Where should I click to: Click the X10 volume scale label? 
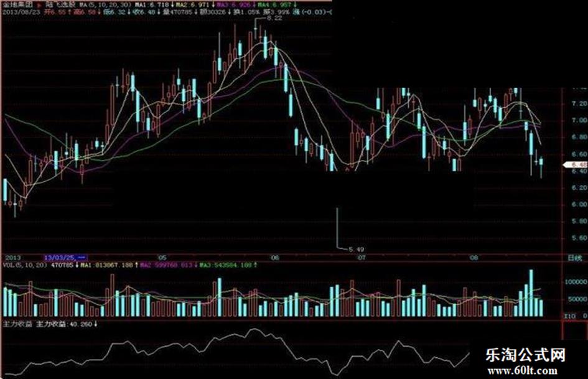[569, 316]
